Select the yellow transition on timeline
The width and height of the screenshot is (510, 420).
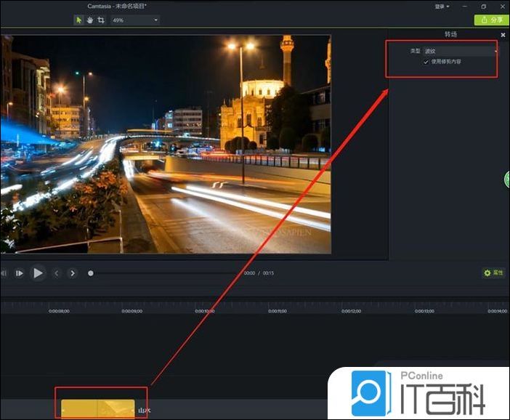97,410
